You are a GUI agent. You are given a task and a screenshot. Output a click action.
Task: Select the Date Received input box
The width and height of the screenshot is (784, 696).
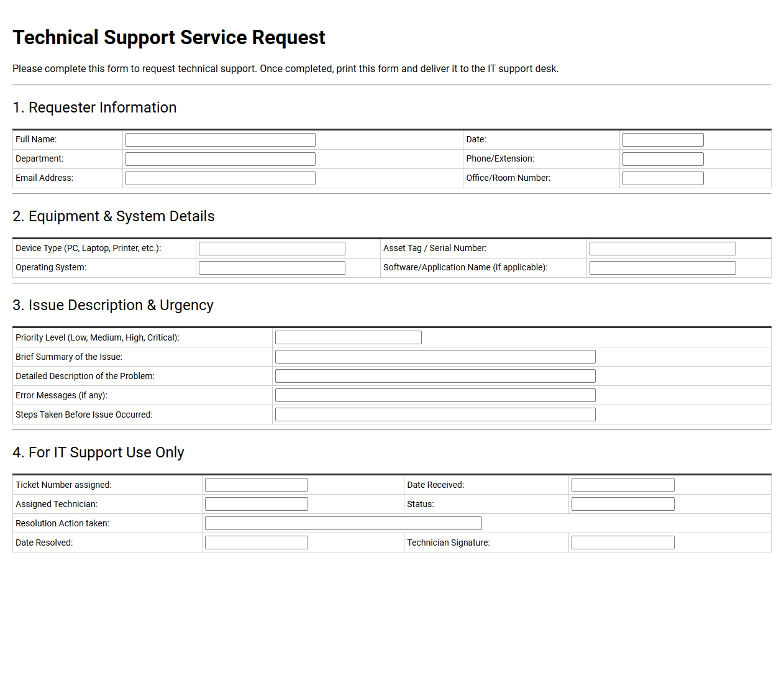[x=622, y=485]
